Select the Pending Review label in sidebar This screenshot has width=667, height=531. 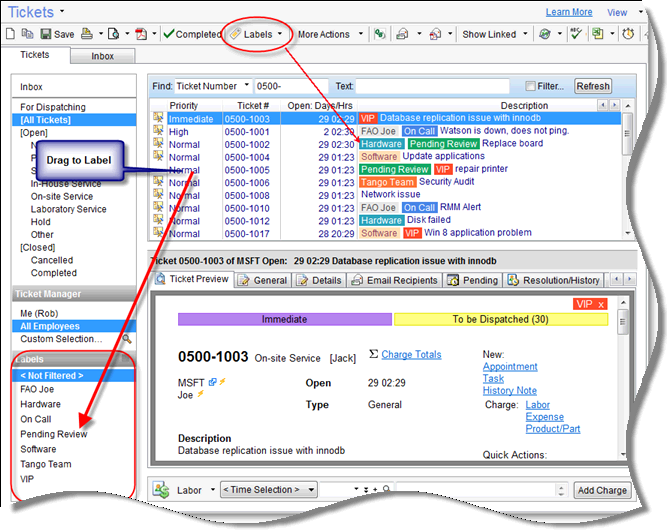54,434
